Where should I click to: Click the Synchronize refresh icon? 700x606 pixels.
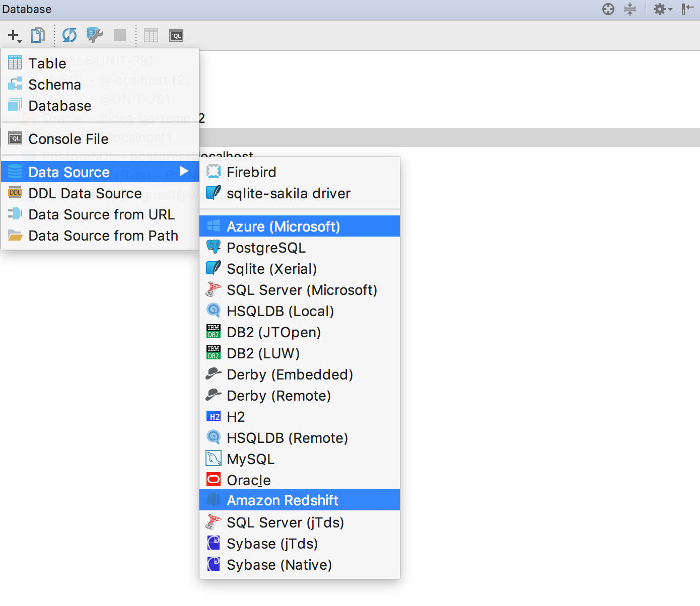(x=69, y=35)
